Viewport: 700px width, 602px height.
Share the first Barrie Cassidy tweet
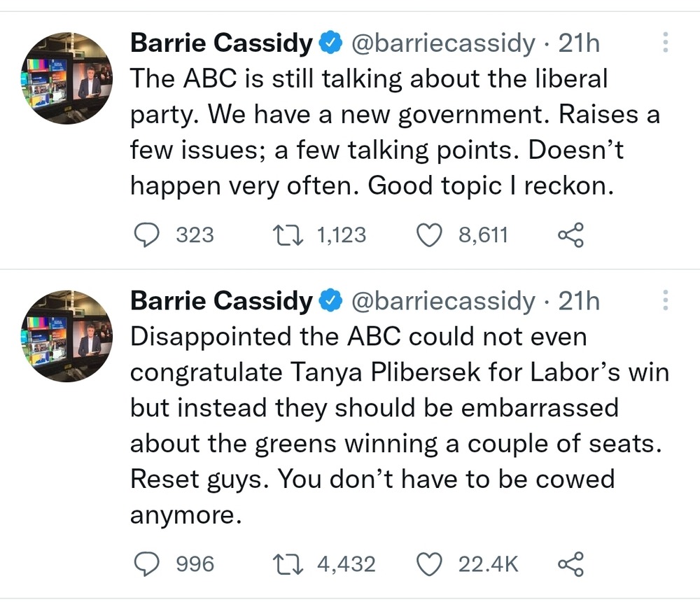coord(570,235)
